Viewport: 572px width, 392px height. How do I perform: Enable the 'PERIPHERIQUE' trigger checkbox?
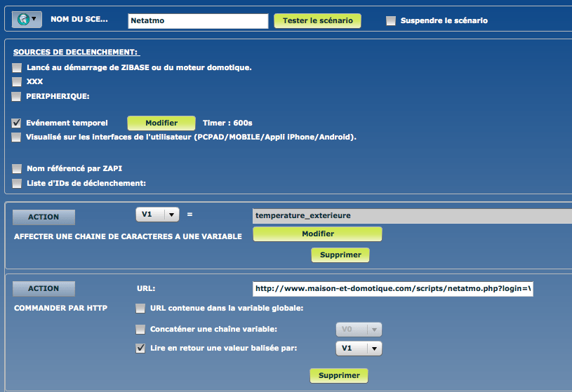click(x=16, y=96)
